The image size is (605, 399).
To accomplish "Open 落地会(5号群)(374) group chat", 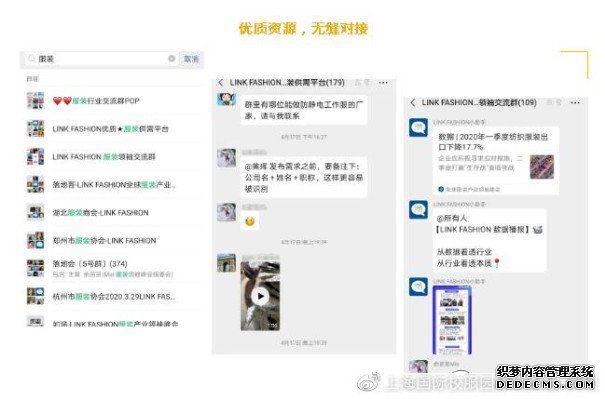I will 113,269.
